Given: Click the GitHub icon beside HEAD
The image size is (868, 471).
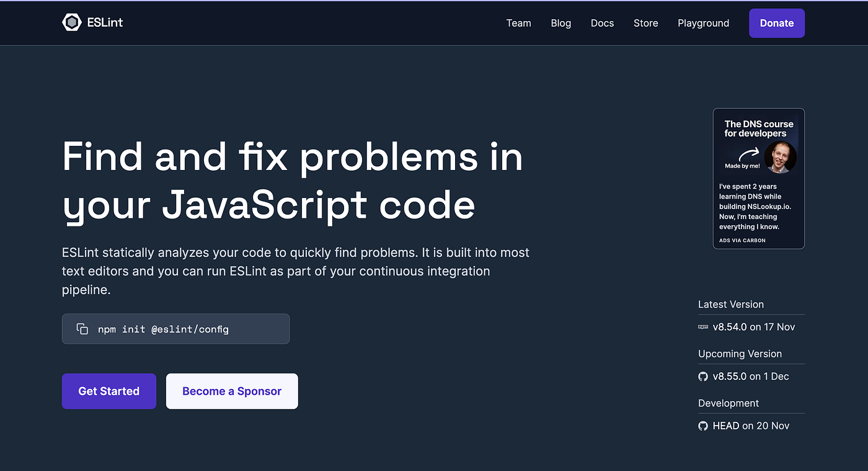Looking at the screenshot, I should (702, 426).
